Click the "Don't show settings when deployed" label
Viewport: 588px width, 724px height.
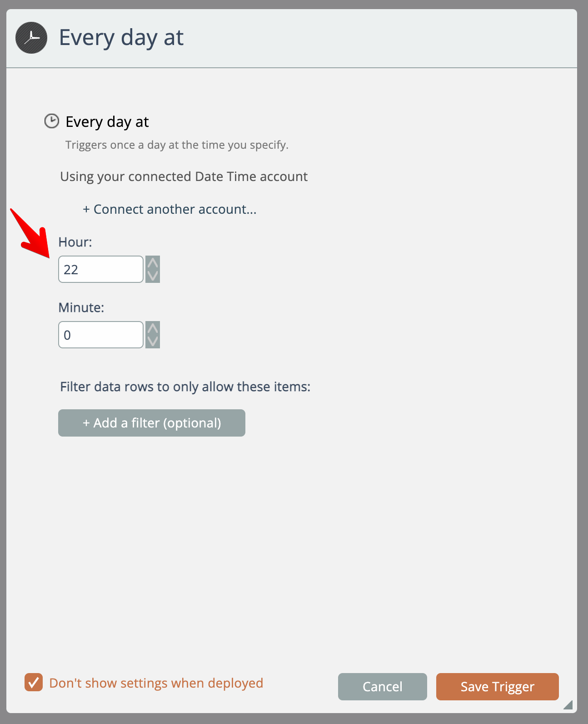[156, 683]
